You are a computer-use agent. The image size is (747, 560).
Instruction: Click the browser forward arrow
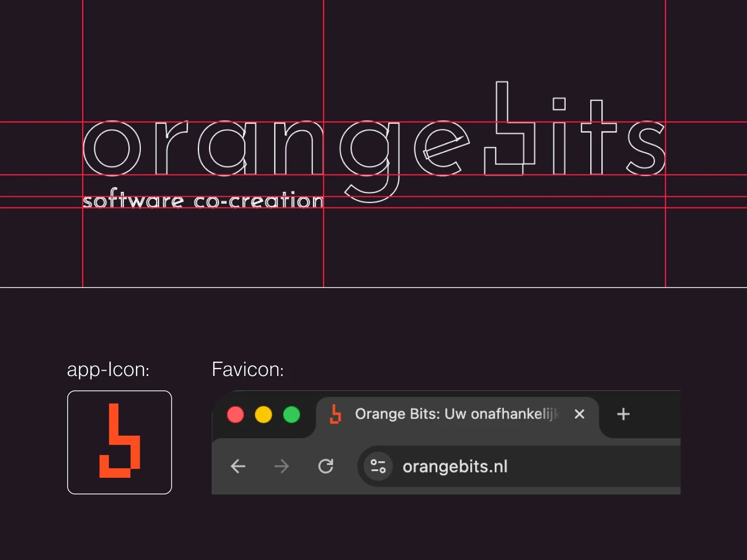coord(282,467)
